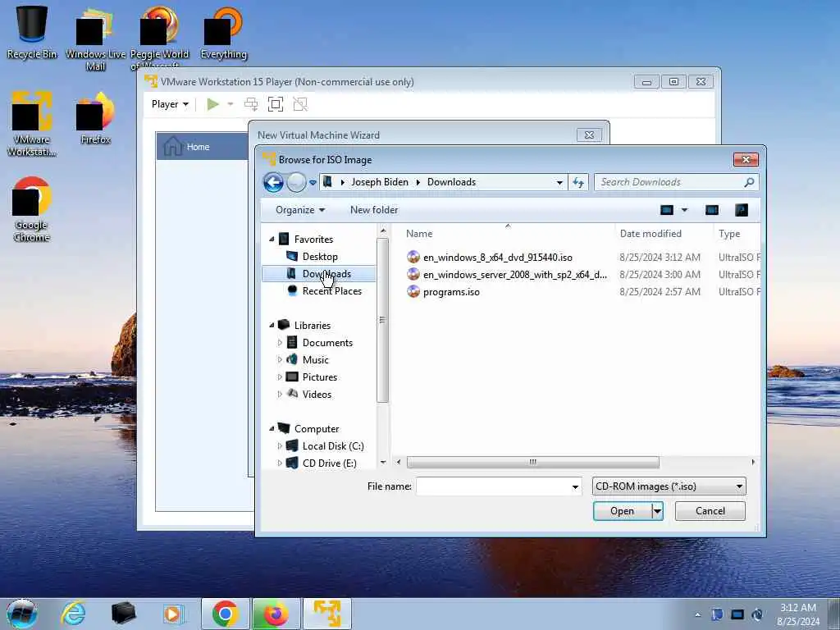This screenshot has height=630, width=840.
Task: Click Downloads in the address path
Action: (x=451, y=182)
